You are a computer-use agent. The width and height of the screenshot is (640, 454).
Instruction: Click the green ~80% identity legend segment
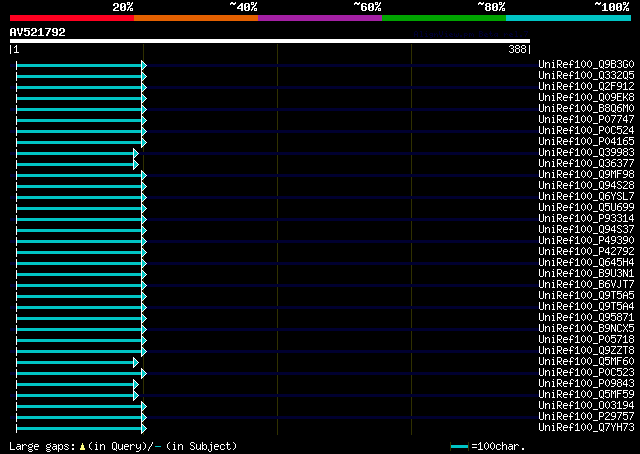444,18
